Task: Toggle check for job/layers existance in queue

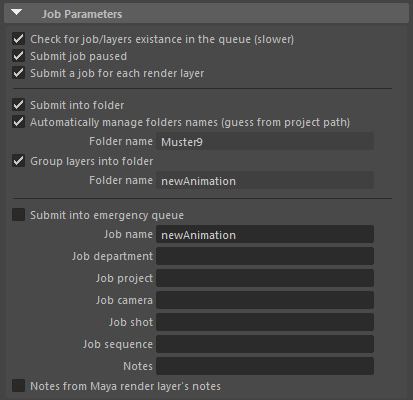Action: (18, 39)
